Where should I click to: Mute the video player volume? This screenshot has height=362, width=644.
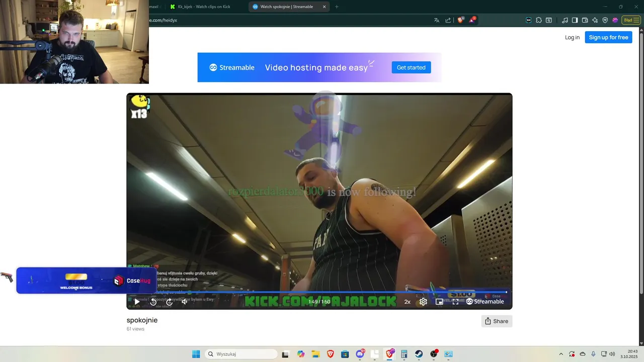click(x=184, y=302)
